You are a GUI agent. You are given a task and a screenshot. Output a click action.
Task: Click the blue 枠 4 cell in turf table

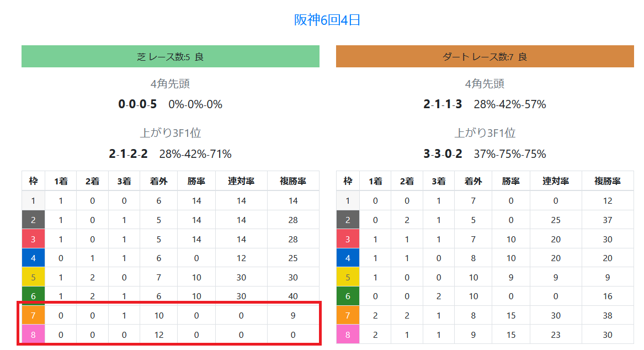click(33, 258)
